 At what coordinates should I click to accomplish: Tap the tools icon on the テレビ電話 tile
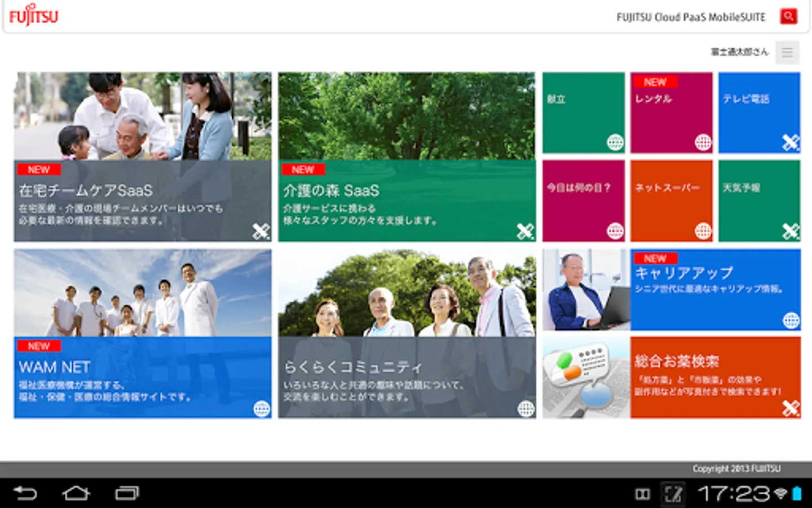click(791, 142)
